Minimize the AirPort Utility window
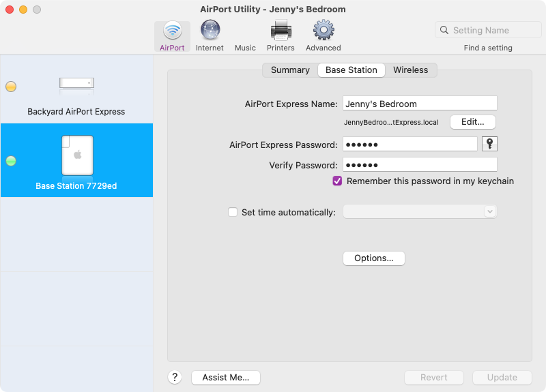 pos(23,10)
